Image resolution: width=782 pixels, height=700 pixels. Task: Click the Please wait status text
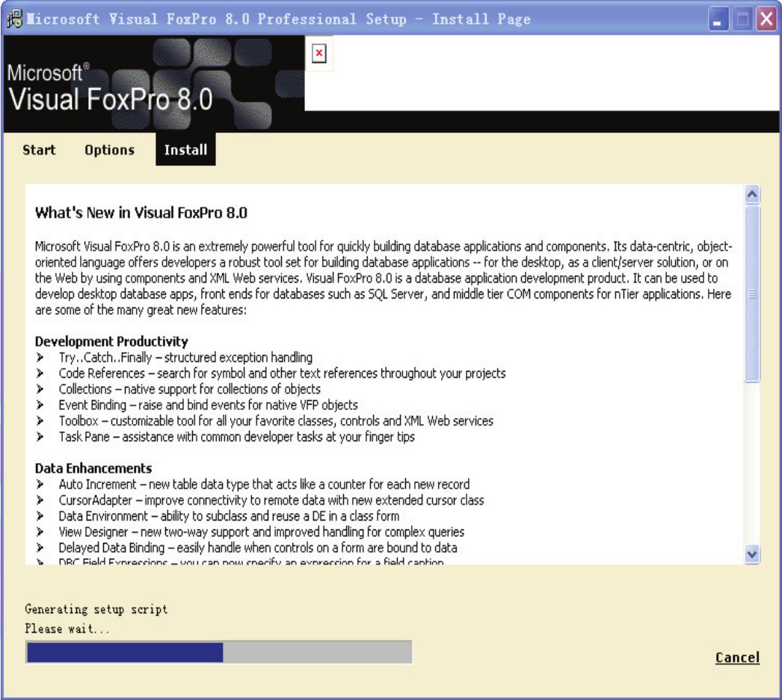pos(67,629)
